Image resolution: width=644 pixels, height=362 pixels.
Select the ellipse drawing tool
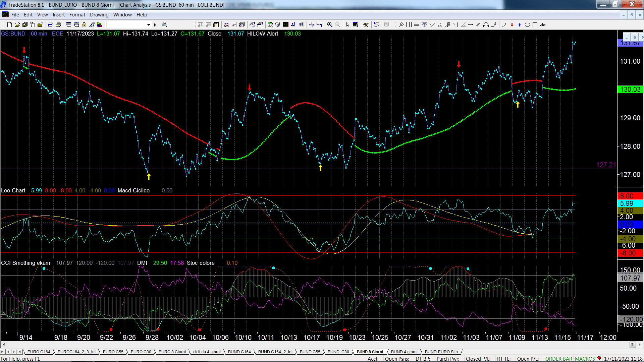(527, 25)
